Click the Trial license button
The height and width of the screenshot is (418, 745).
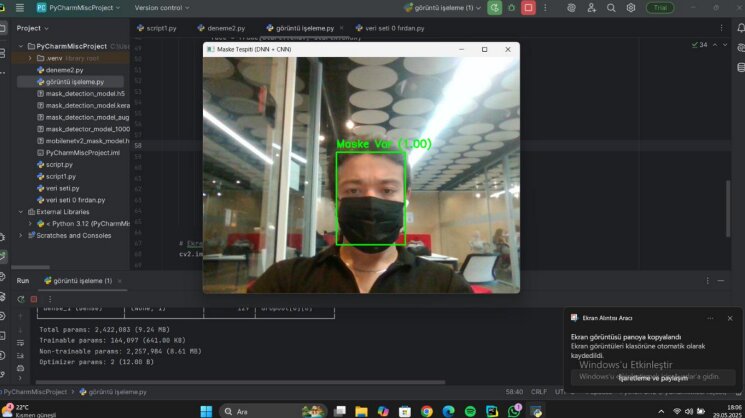pos(660,8)
